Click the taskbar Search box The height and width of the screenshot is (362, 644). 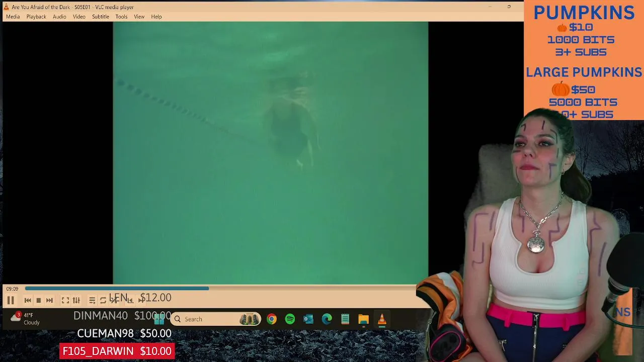point(216,319)
